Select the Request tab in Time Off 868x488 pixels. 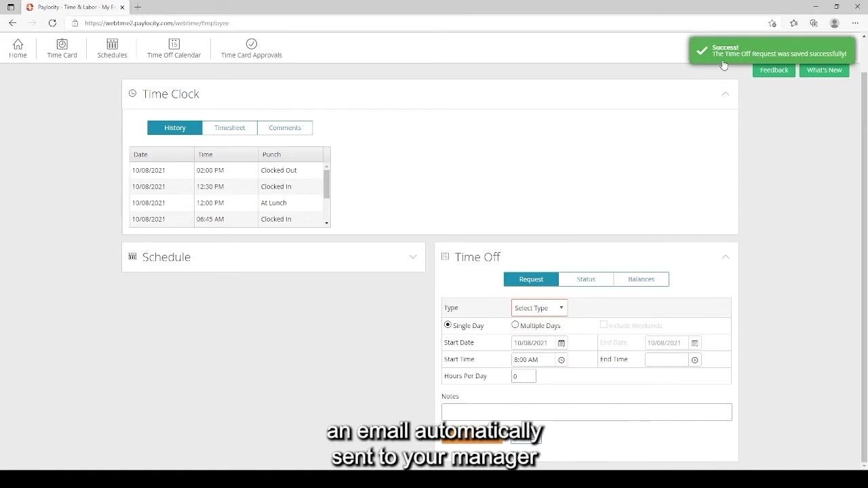pyautogui.click(x=531, y=279)
